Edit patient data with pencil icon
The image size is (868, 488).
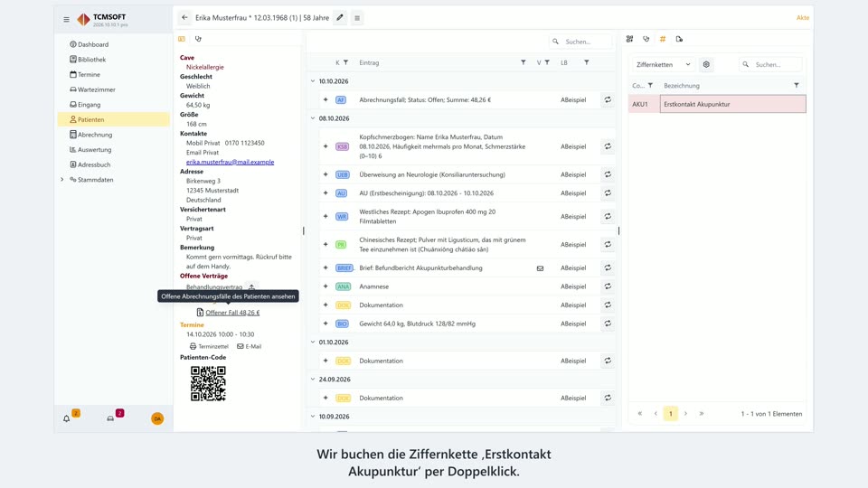[340, 18]
